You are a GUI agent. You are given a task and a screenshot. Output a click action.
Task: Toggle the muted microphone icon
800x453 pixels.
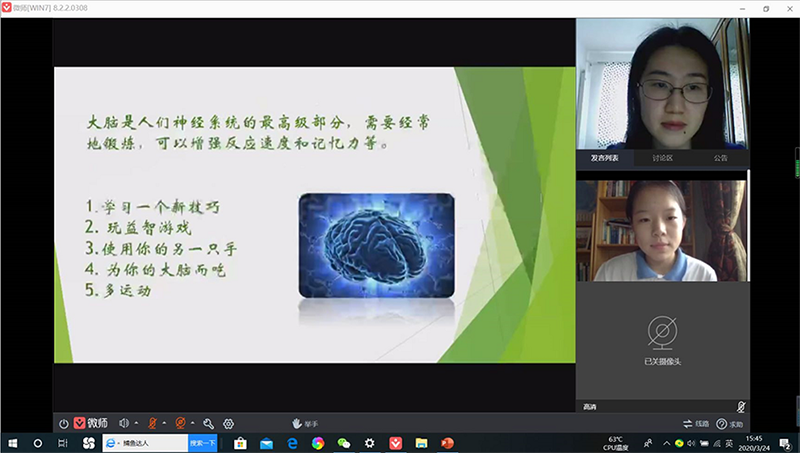(x=152, y=423)
